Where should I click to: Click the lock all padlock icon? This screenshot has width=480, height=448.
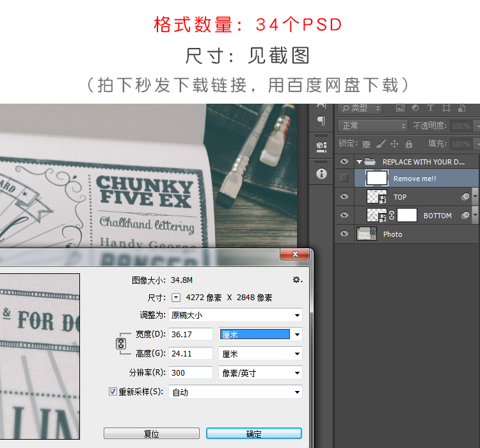coord(410,144)
